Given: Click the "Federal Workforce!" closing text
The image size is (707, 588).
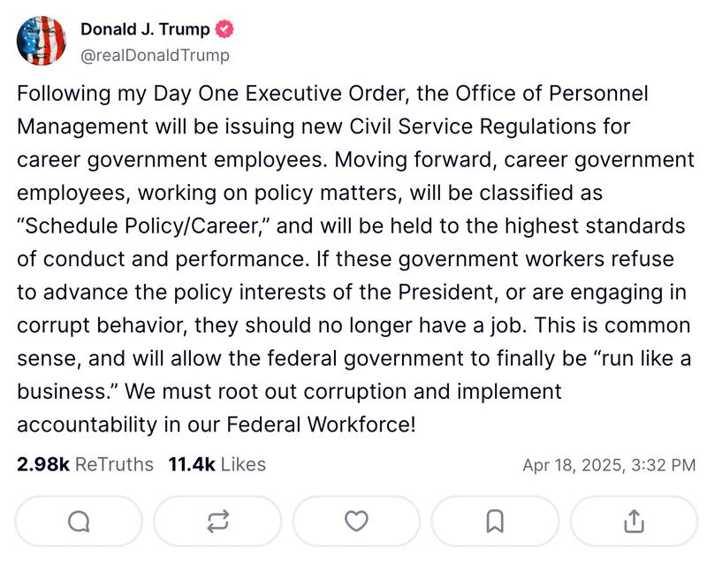Looking at the screenshot, I should pyautogui.click(x=321, y=424).
